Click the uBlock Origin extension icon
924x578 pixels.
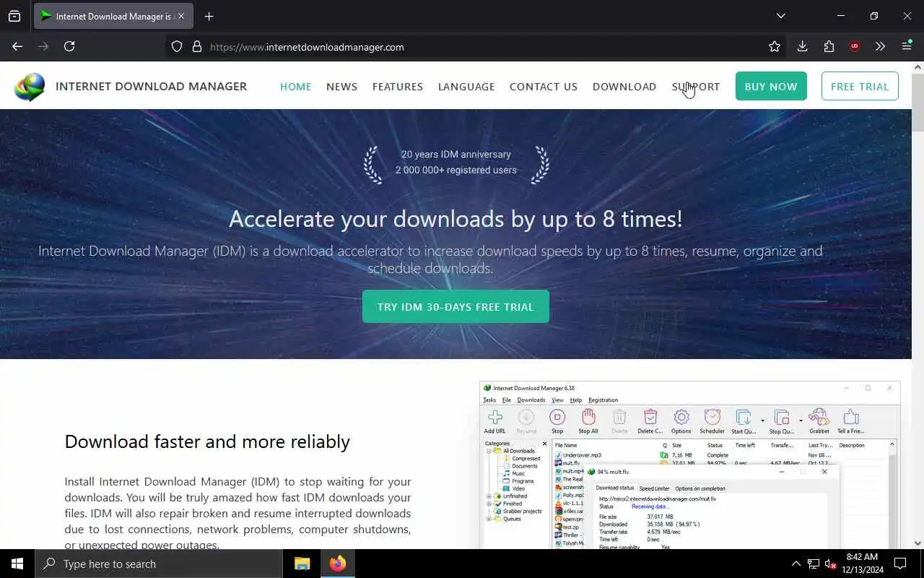click(855, 46)
